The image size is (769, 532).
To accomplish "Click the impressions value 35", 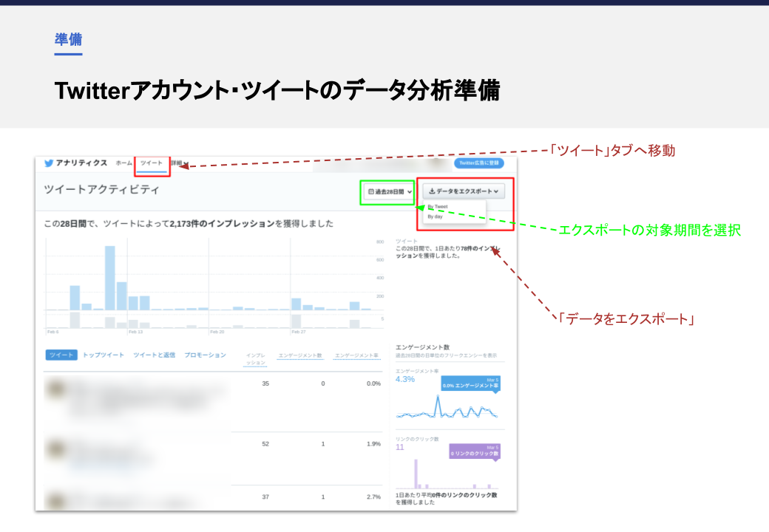I will (265, 383).
